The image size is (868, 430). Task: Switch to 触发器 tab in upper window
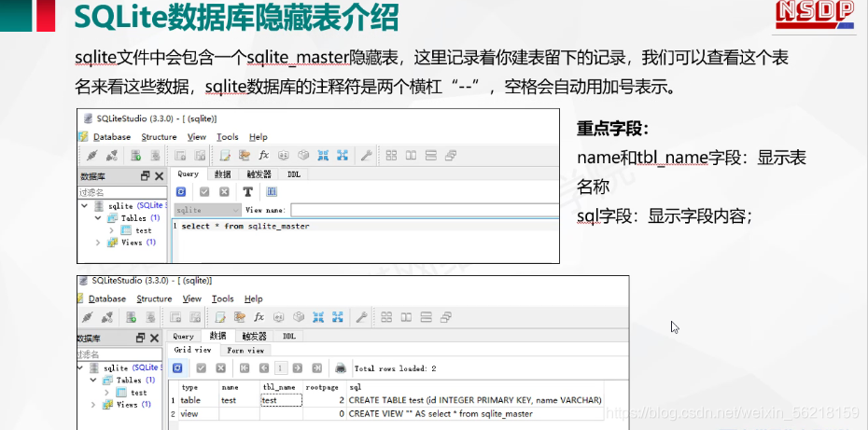pos(259,174)
